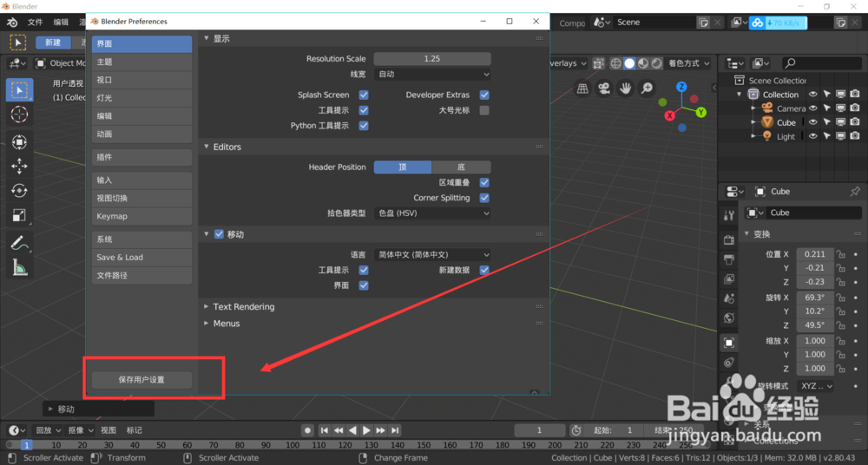
Task: Click the camera view icon in viewport
Action: coord(604,88)
